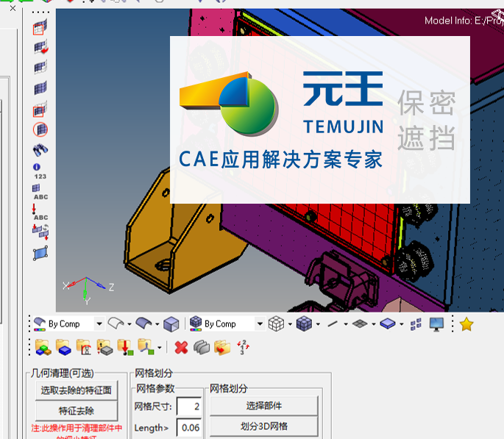This screenshot has width=504, height=439.
Task: Toggle the geometry transparency cube icon
Action: tap(171, 324)
